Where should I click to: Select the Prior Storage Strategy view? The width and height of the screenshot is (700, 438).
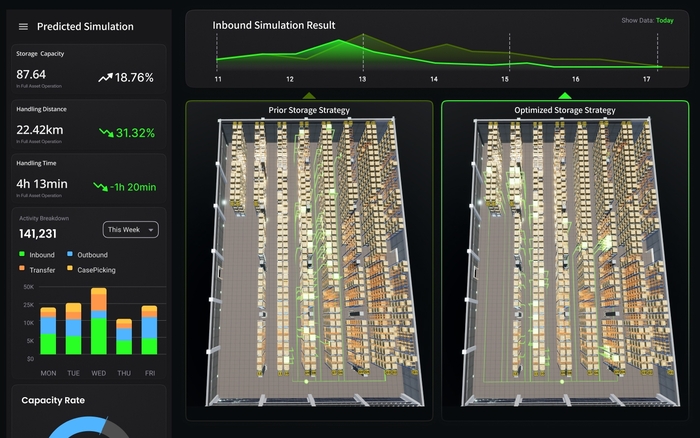(x=310, y=110)
